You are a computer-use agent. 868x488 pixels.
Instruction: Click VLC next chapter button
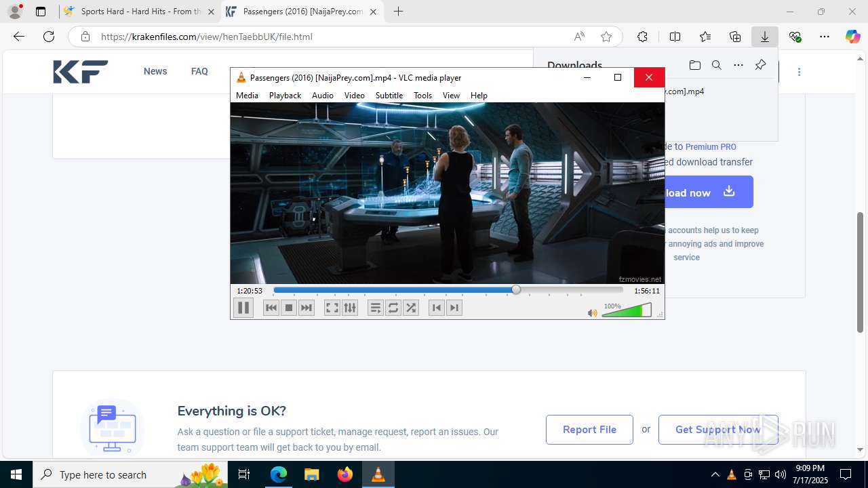pyautogui.click(x=454, y=308)
